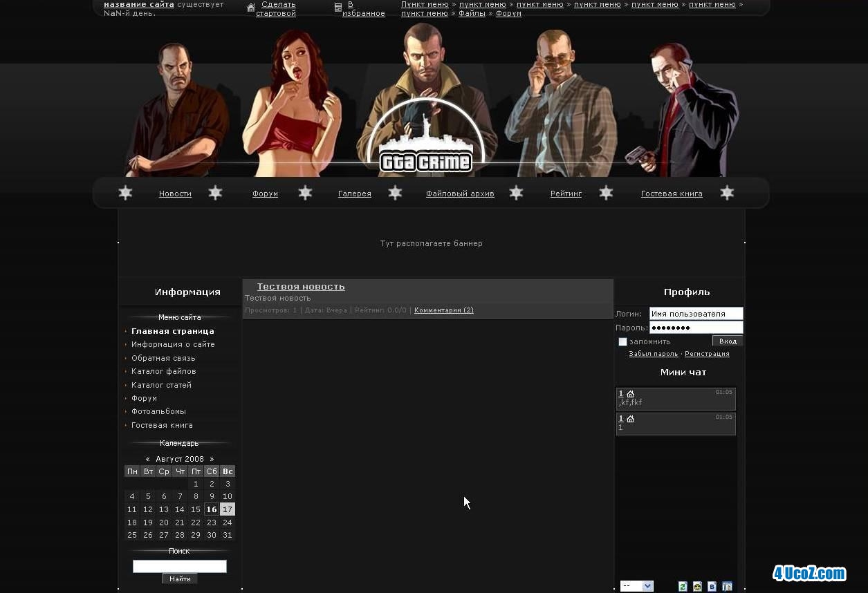
Task: Open Каталог статей in the site menu
Action: (x=161, y=385)
